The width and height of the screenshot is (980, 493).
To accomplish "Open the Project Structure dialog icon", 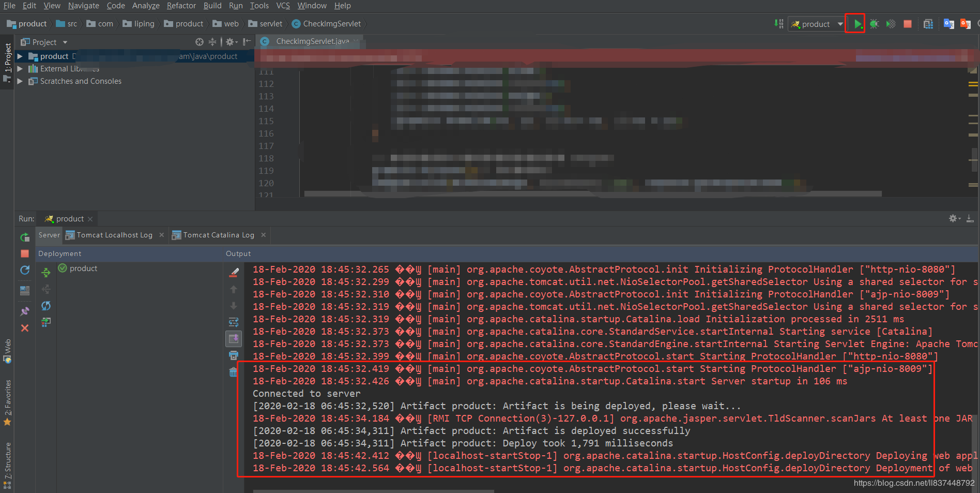I will (x=928, y=24).
